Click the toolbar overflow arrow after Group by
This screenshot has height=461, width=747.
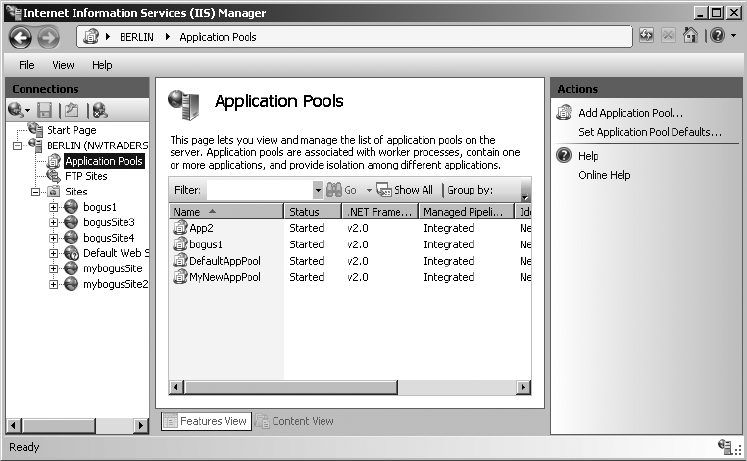(525, 196)
